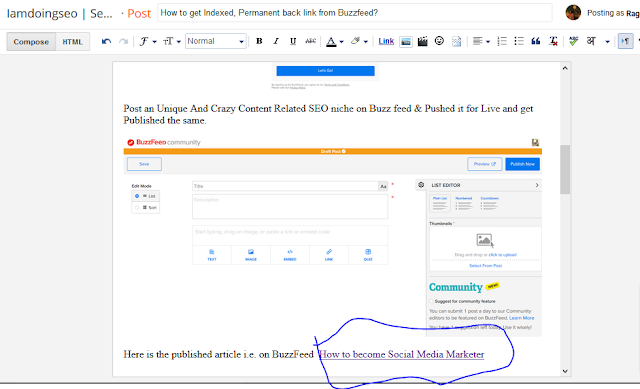Click the editor scrollbar down arrow
Viewport: 640px width, 389px height.
pos(565,371)
